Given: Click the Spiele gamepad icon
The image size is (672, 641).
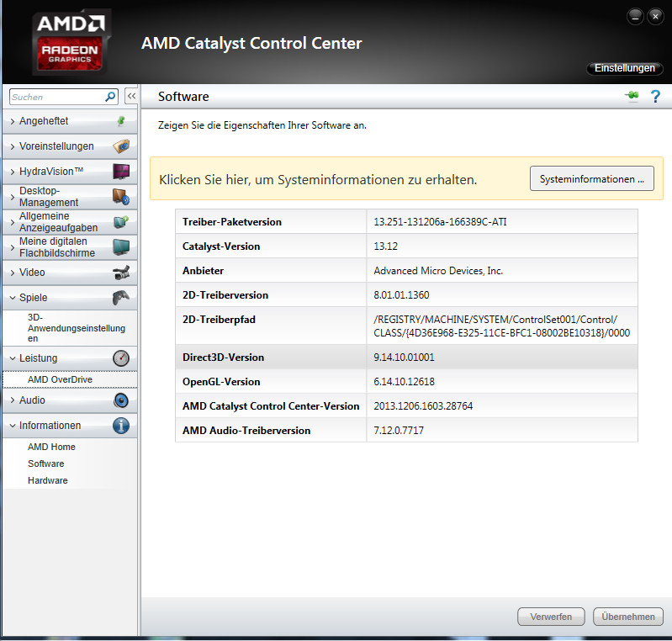Looking at the screenshot, I should (121, 298).
